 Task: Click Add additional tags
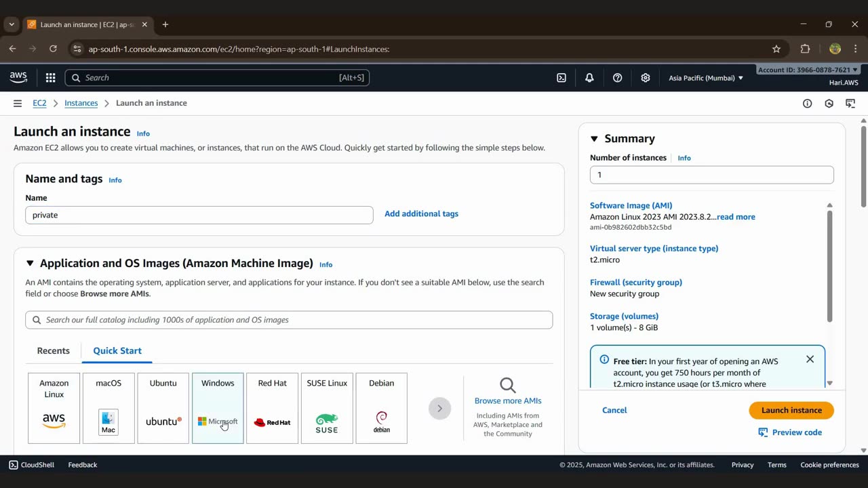(x=421, y=213)
